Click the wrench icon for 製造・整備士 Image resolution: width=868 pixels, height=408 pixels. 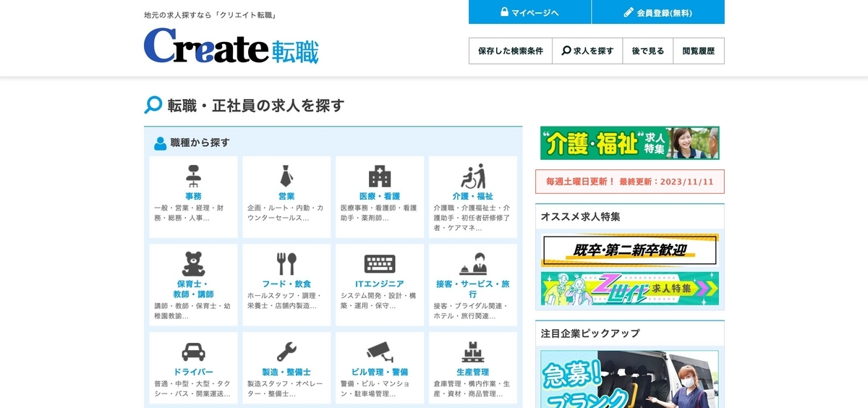tap(286, 352)
